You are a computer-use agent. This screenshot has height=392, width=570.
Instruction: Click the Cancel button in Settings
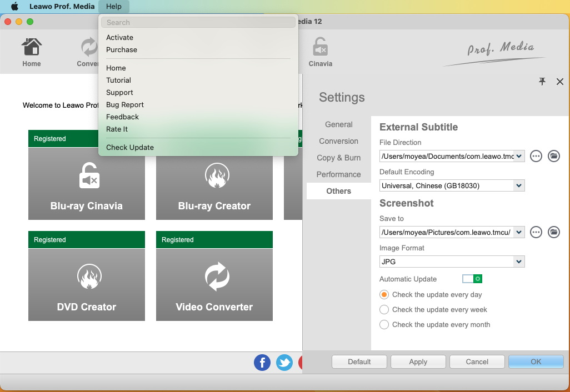[x=477, y=362]
